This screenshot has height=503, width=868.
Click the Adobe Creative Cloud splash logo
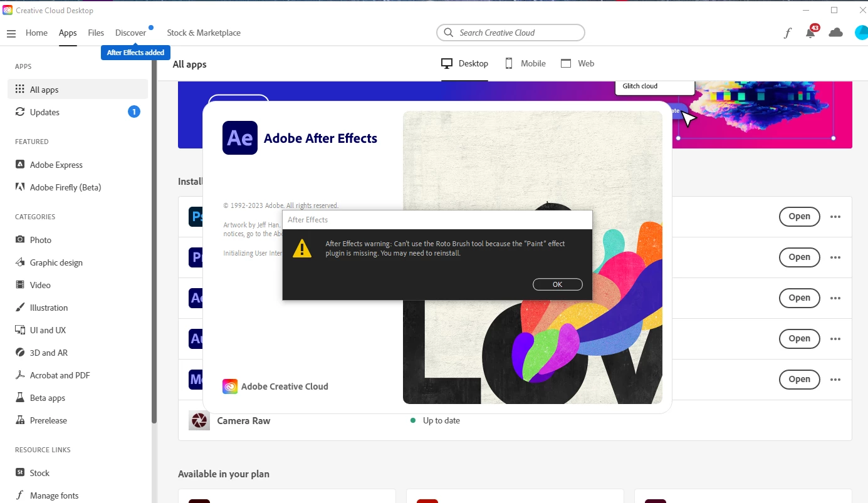(230, 386)
